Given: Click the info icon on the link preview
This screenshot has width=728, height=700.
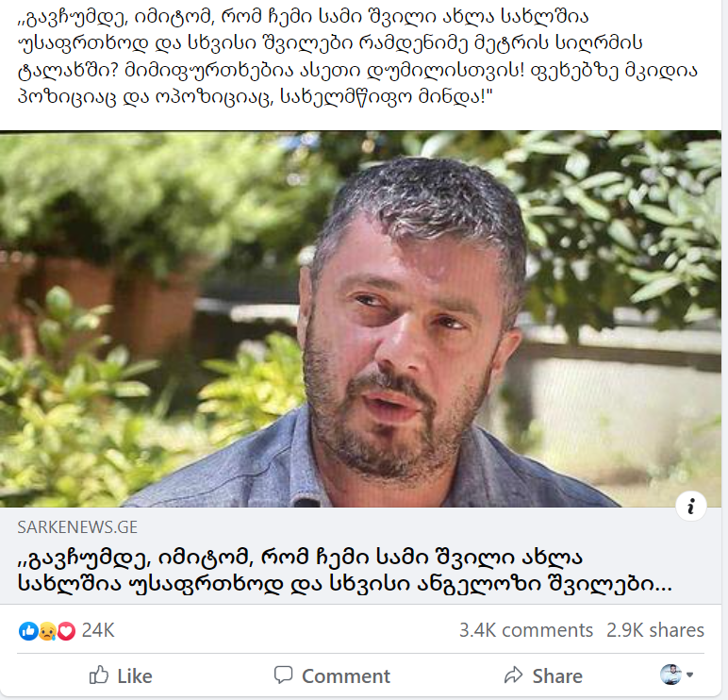Looking at the screenshot, I should coord(691,506).
